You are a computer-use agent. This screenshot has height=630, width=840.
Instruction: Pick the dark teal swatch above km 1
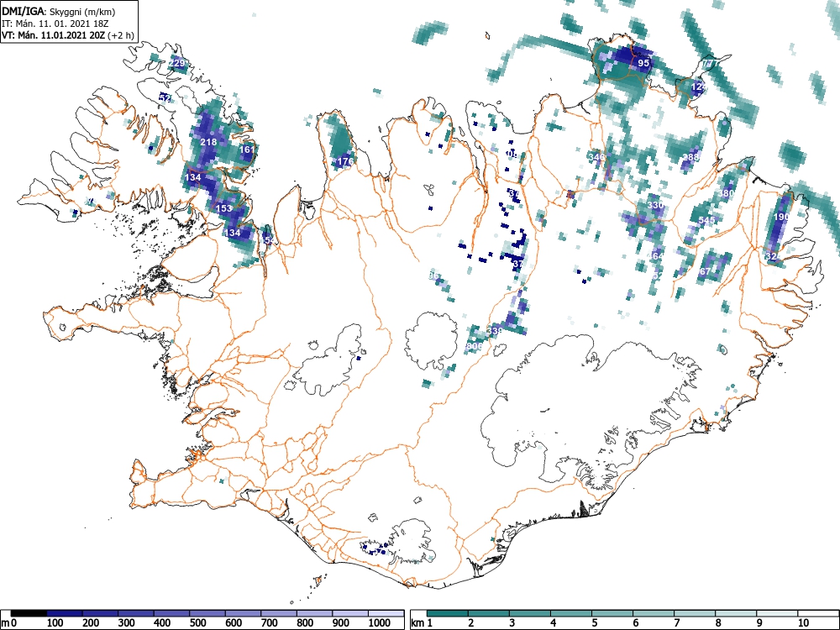click(x=448, y=612)
